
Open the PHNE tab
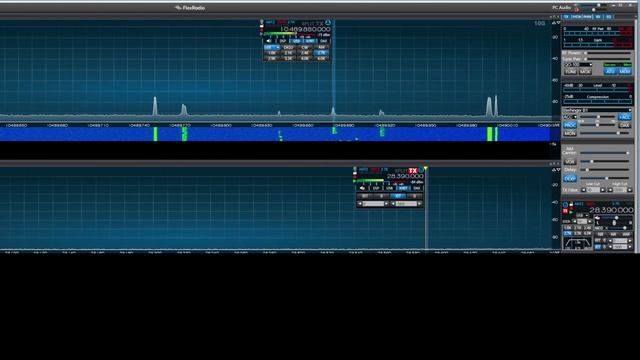pyautogui.click(x=587, y=17)
